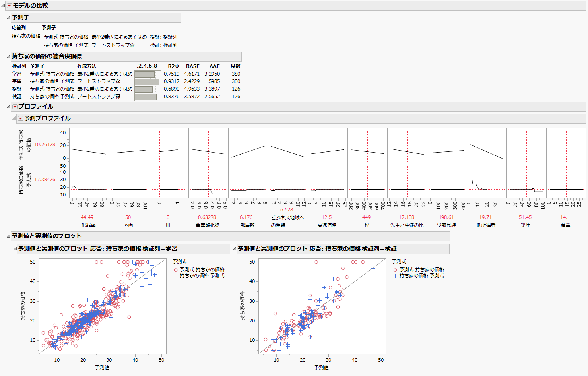Collapse the 検証列=学習 plot panel
Screen dimensions: 588x376
click(x=15, y=249)
